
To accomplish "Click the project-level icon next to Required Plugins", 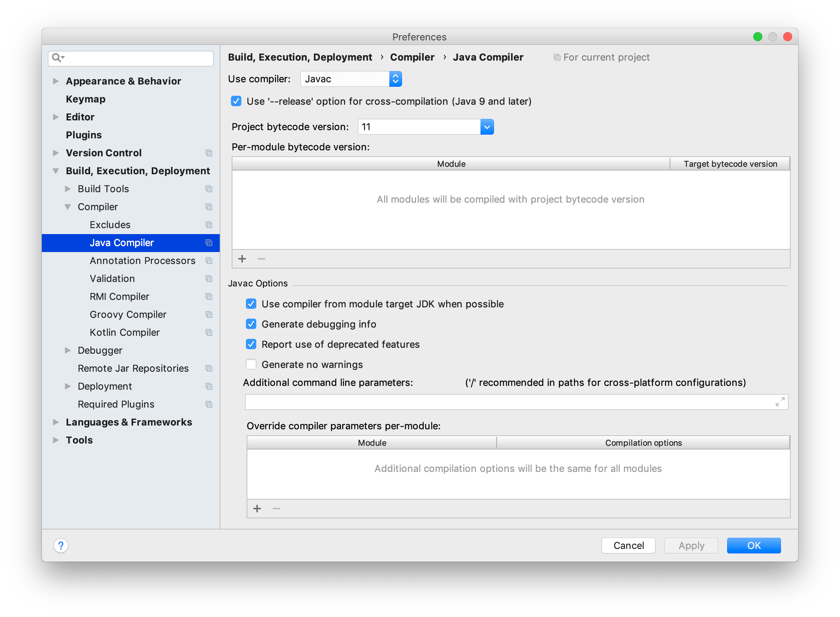I will (x=209, y=404).
